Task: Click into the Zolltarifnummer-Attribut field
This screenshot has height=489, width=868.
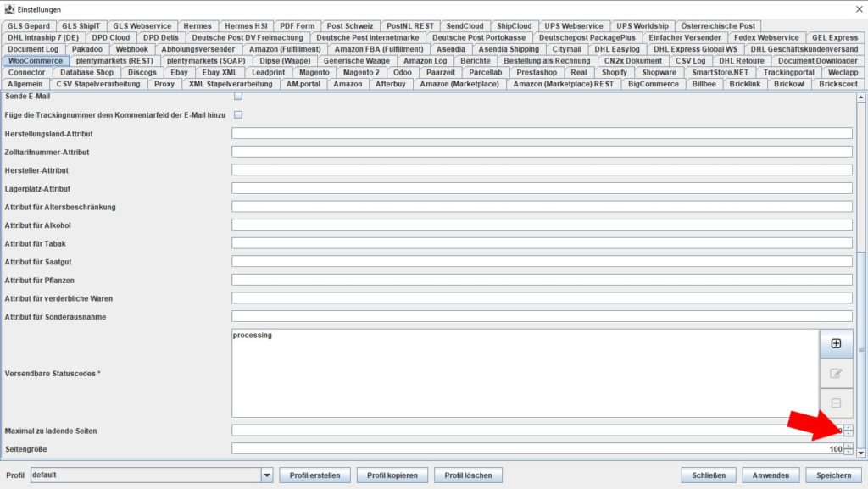Action: click(x=542, y=152)
